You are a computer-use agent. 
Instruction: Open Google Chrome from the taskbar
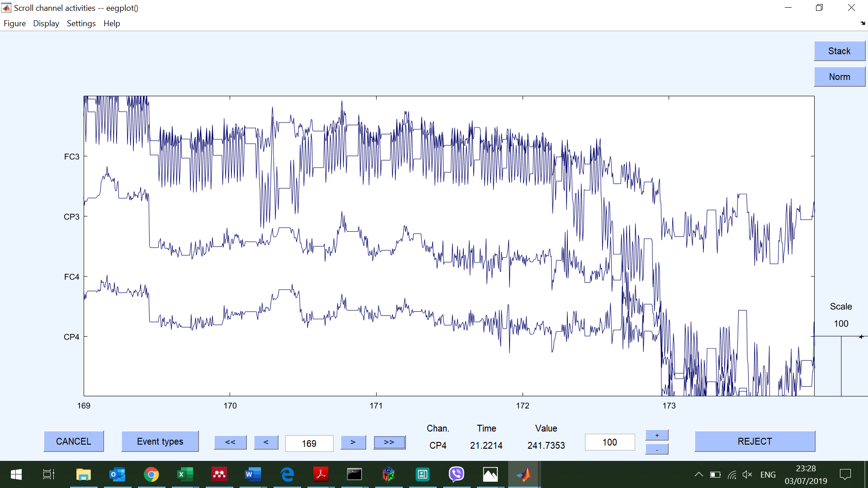pyautogui.click(x=151, y=474)
